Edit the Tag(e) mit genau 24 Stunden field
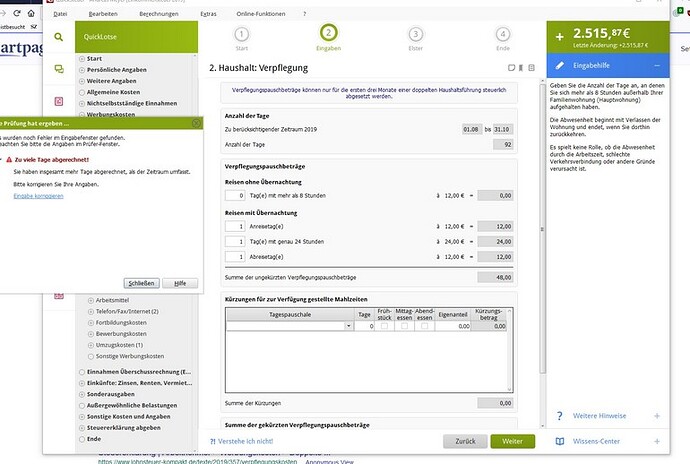The image size is (690, 464). [x=235, y=242]
